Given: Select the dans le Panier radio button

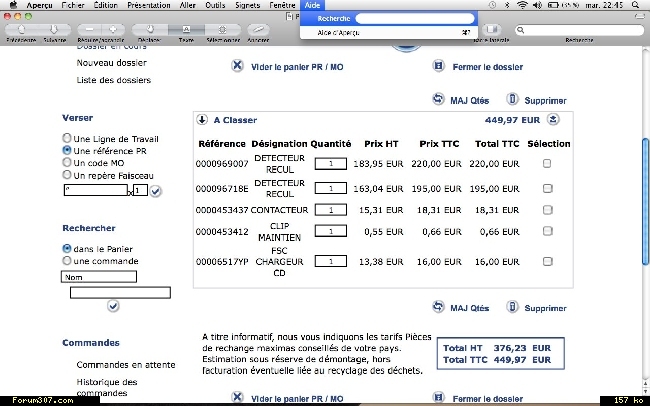Looking at the screenshot, I should [67, 248].
